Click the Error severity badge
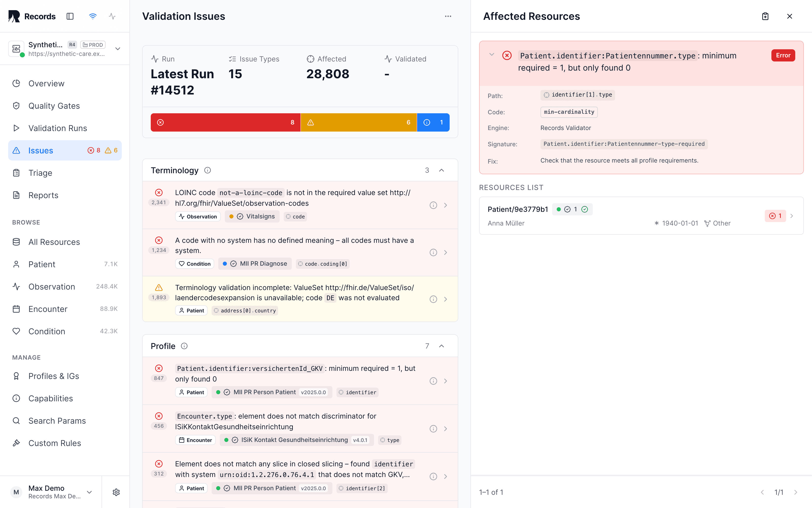812x508 pixels. click(783, 55)
